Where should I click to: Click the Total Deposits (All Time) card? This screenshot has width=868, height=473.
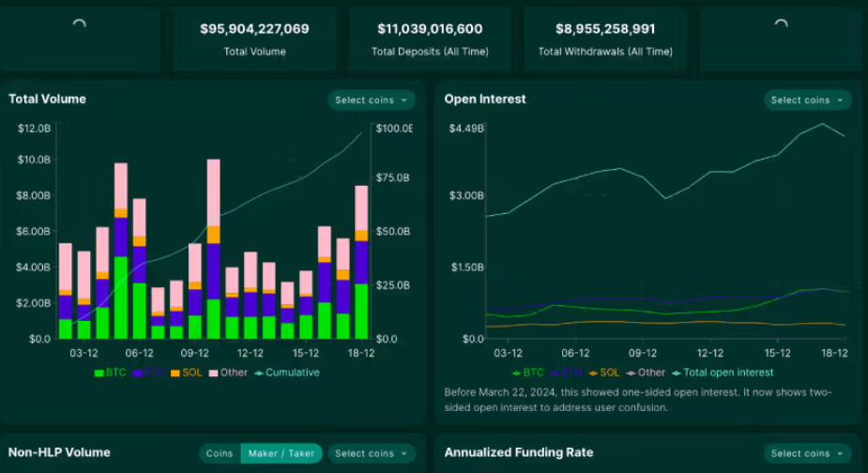click(430, 39)
